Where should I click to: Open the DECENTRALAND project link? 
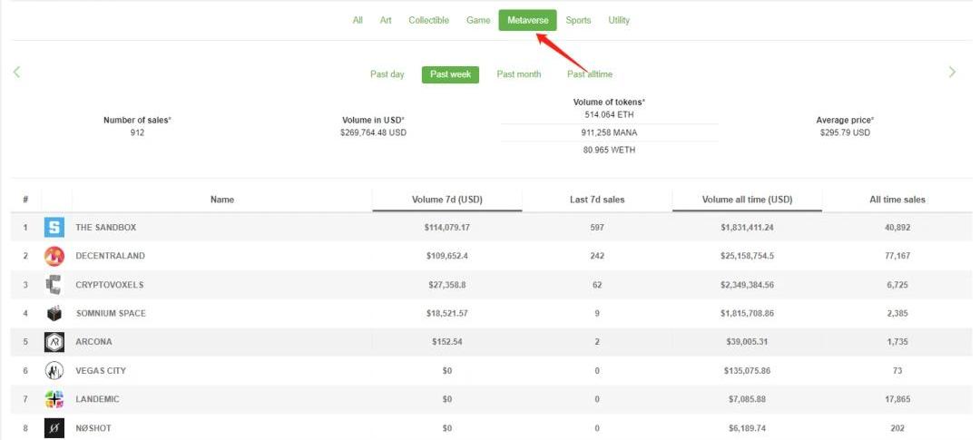(x=110, y=256)
